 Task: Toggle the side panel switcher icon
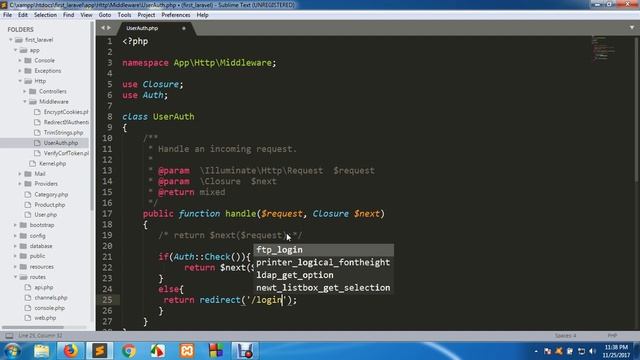pos(9,336)
